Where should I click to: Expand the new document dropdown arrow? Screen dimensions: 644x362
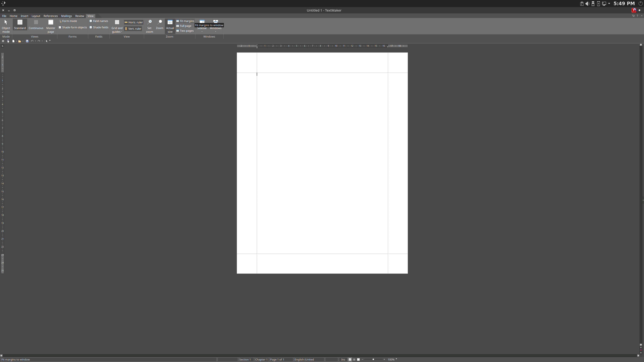[x=16, y=41]
